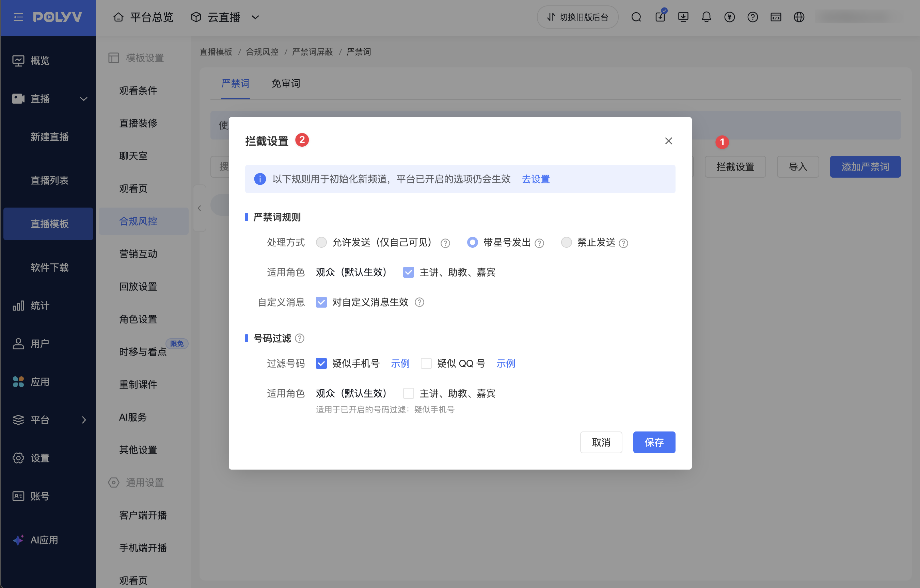The width and height of the screenshot is (920, 588).
Task: Save the interception settings
Action: [x=654, y=442]
